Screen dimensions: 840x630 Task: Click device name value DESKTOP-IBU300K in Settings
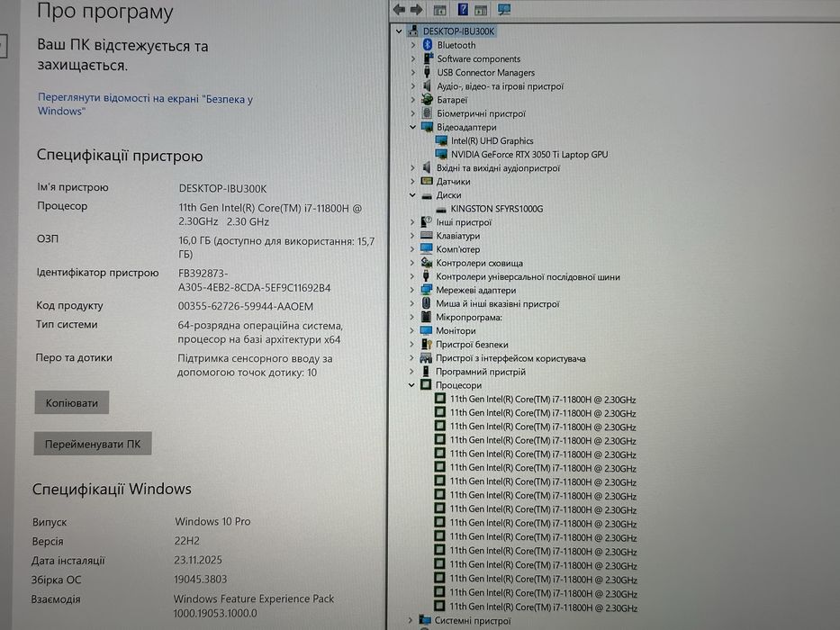pyautogui.click(x=222, y=189)
